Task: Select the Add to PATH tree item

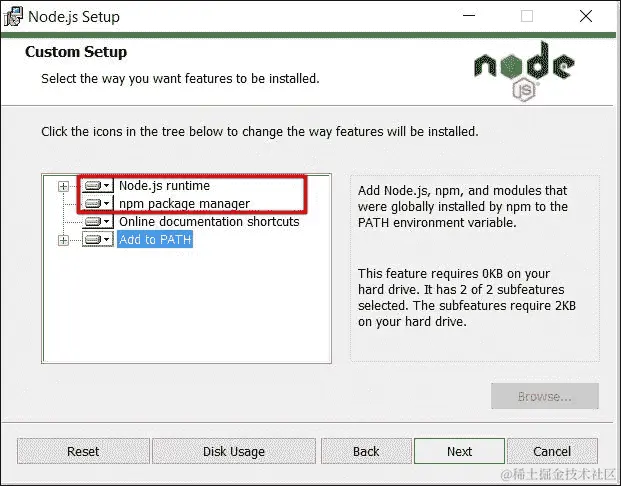Action: tap(155, 240)
